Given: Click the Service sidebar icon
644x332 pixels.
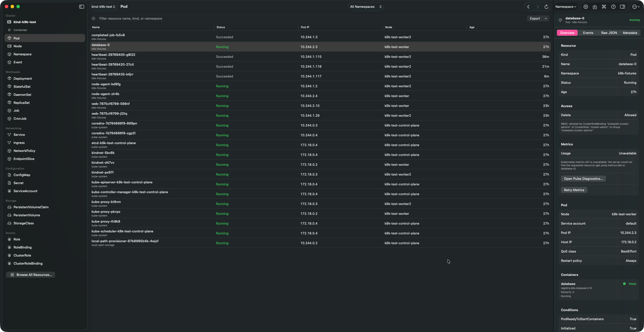Looking at the screenshot, I should click(x=9, y=135).
